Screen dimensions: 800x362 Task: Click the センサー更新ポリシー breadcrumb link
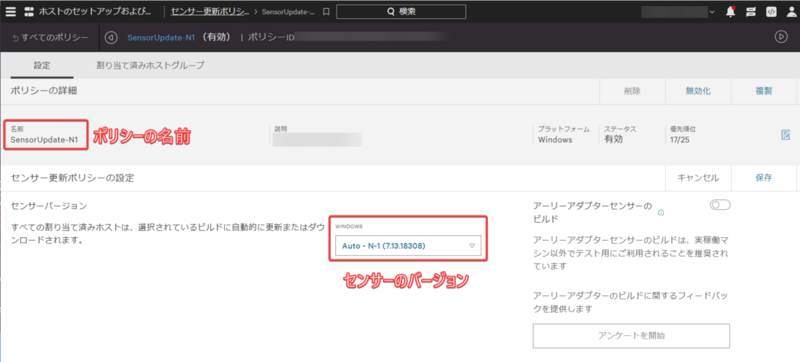210,11
